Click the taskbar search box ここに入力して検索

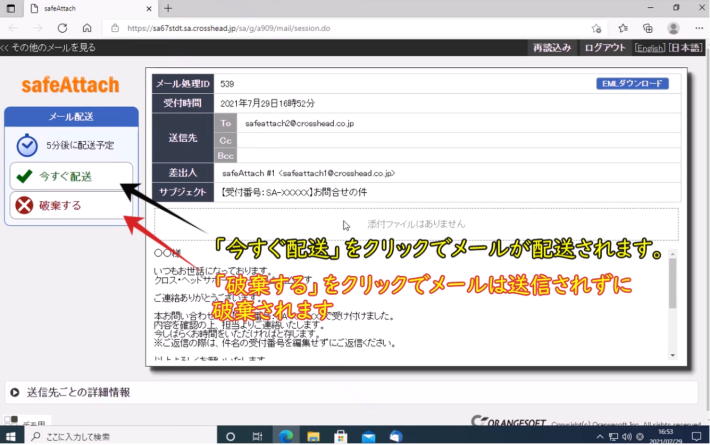pos(120,436)
